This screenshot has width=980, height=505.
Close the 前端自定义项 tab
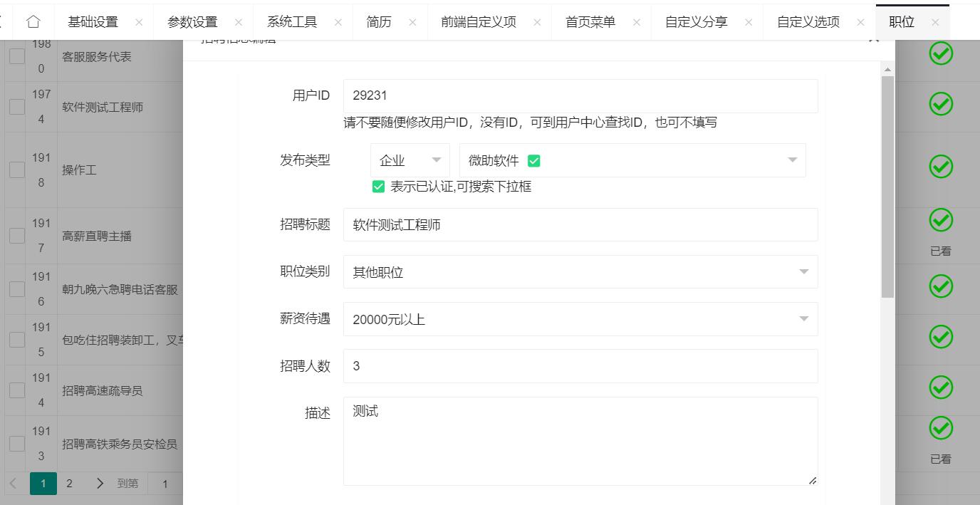537,23
